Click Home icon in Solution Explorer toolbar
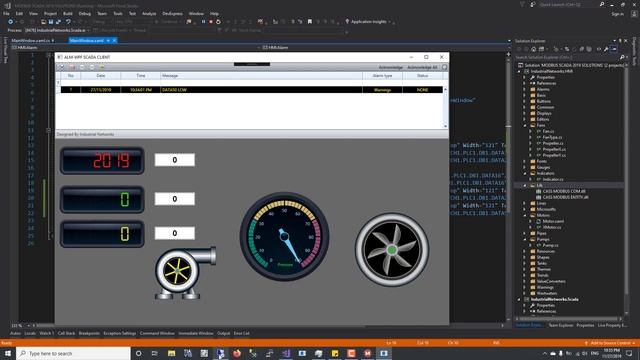The height and width of the screenshot is (360, 640). [533, 49]
